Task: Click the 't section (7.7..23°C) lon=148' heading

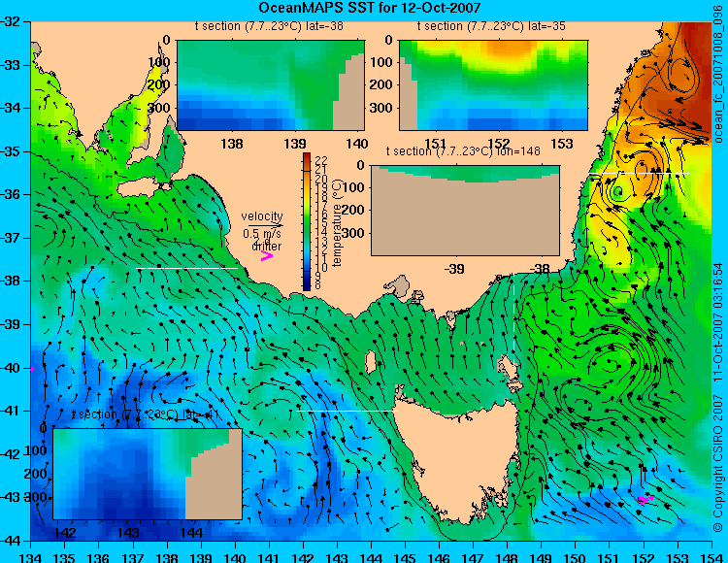Action: pyautogui.click(x=463, y=151)
